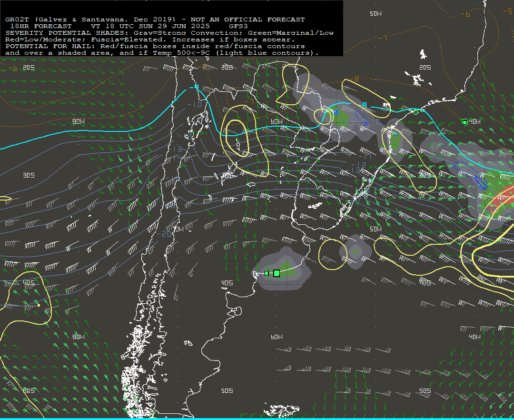This screenshot has width=514, height=420.
Task: Click the "40W" label next to the green box
Action: [474, 121]
